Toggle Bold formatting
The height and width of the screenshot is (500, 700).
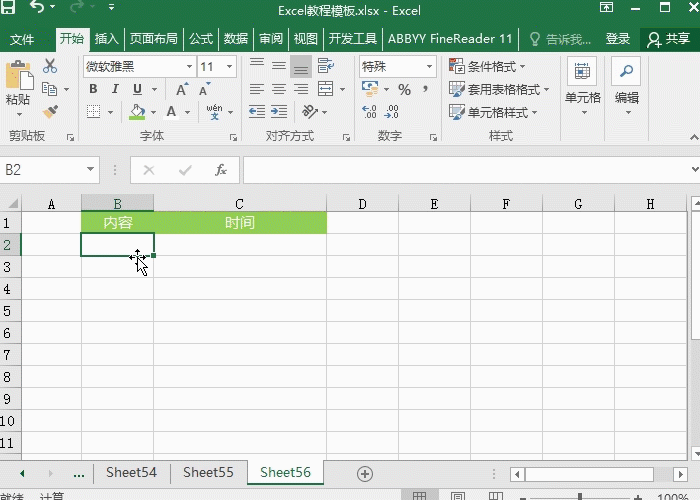[x=93, y=89]
